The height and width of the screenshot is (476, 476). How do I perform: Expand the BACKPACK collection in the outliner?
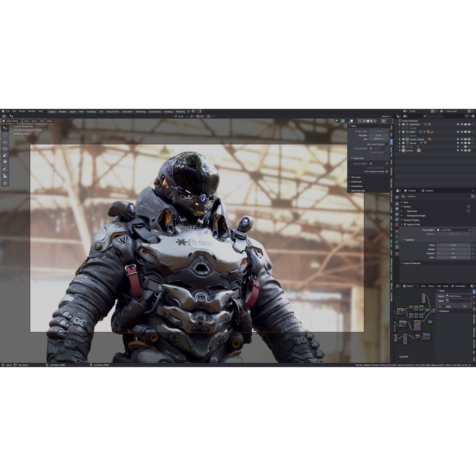click(400, 124)
